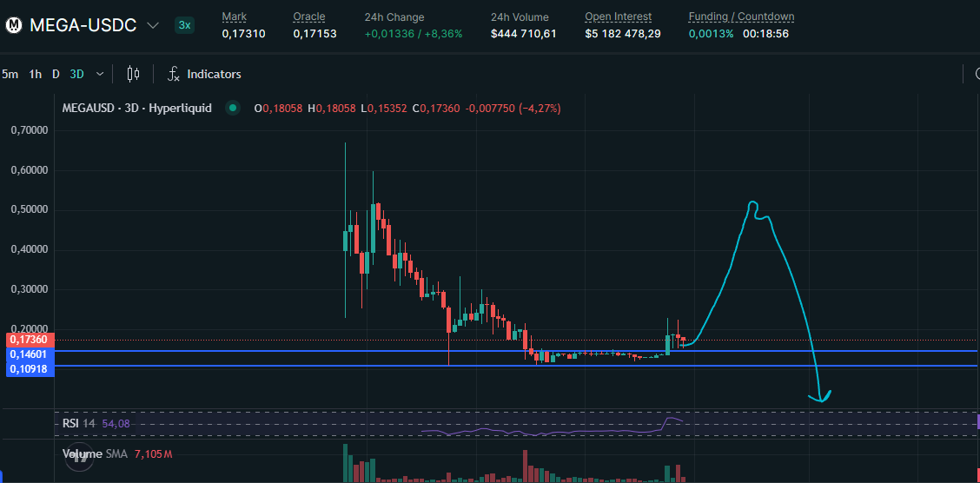Click the OHLC close value C0,17360
Screen dimensions: 980x483
(436, 108)
